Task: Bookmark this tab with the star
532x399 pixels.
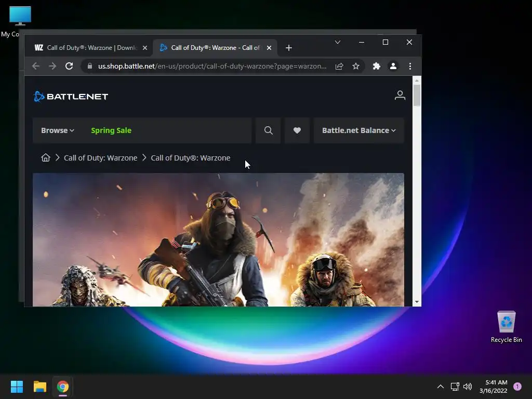Action: pyautogui.click(x=355, y=66)
